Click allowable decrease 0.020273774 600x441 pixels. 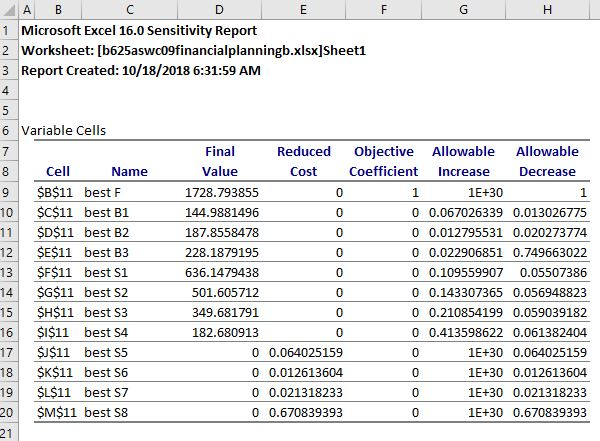(x=550, y=232)
